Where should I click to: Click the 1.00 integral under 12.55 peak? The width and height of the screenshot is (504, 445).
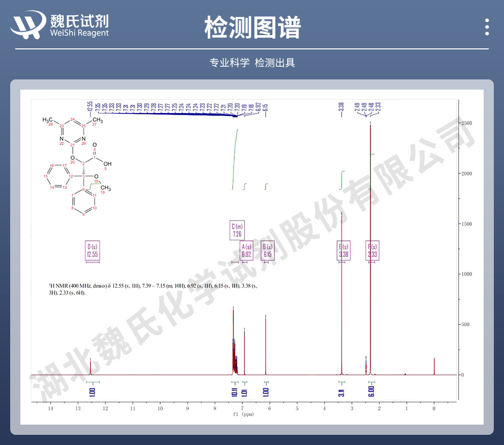click(92, 392)
